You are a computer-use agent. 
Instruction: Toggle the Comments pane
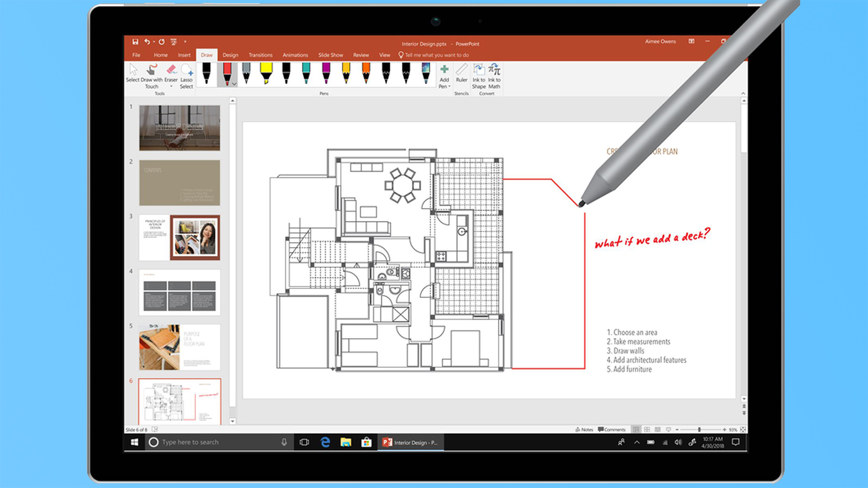pos(612,430)
